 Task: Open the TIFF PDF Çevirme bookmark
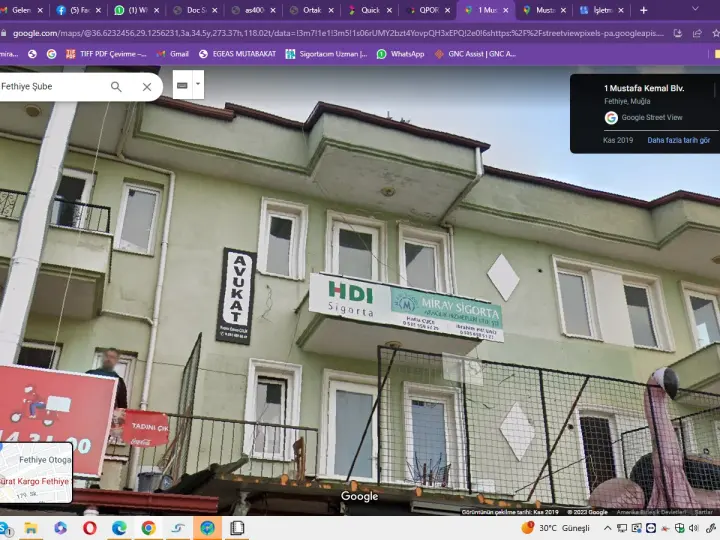[106, 54]
